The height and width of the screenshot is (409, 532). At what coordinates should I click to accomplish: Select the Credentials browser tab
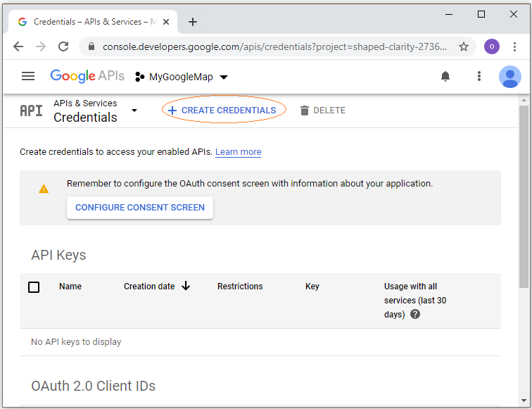pos(93,22)
